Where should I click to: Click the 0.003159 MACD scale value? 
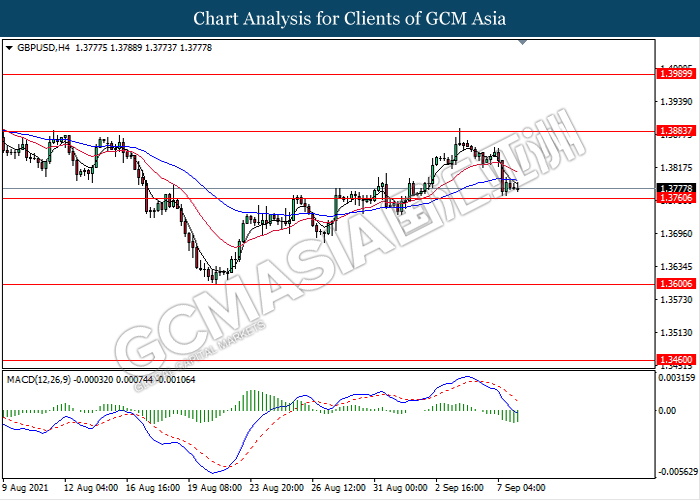[677, 378]
